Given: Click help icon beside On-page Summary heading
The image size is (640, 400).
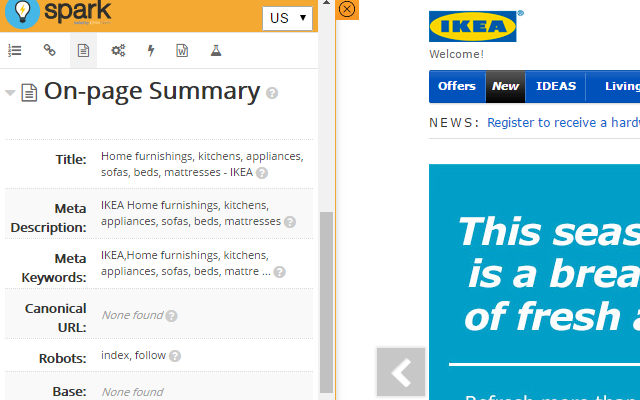Looking at the screenshot, I should (272, 93).
